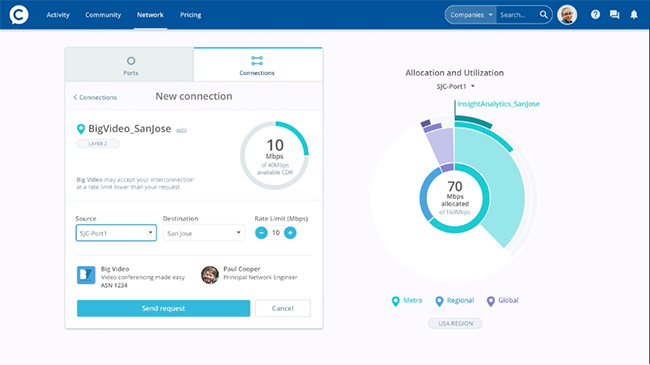Viewport: 650px width, 365px height.
Task: Click Paul Cooper's profile photo
Action: point(210,275)
